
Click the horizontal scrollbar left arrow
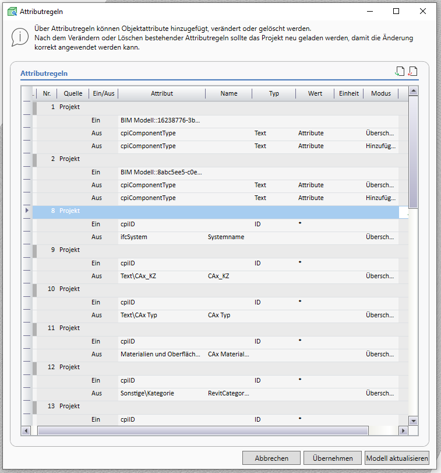click(x=26, y=431)
